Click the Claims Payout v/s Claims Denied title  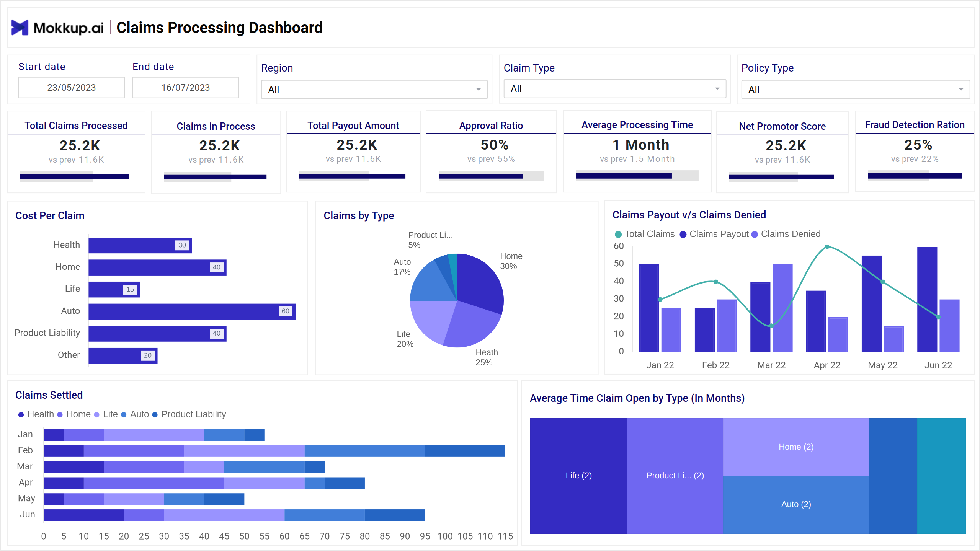689,215
